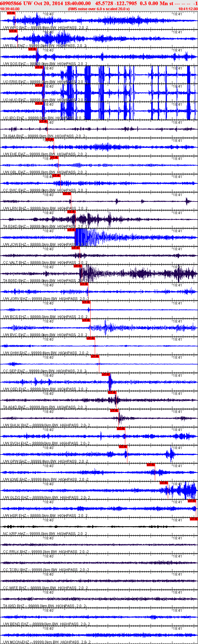Screen dimensions: 198x644
Task: Select the 'UO FRIS EHZ' station label
Action: pyautogui.click(x=14, y=82)
